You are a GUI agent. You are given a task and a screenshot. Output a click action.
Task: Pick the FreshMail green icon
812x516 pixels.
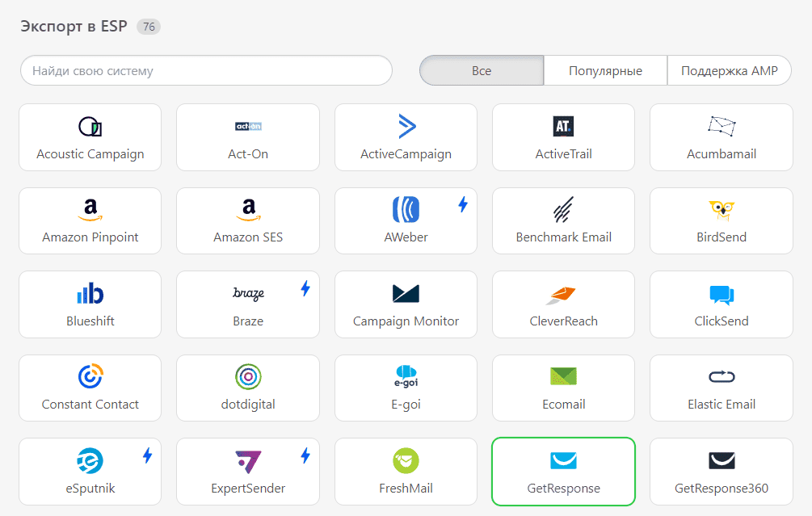pyautogui.click(x=406, y=460)
